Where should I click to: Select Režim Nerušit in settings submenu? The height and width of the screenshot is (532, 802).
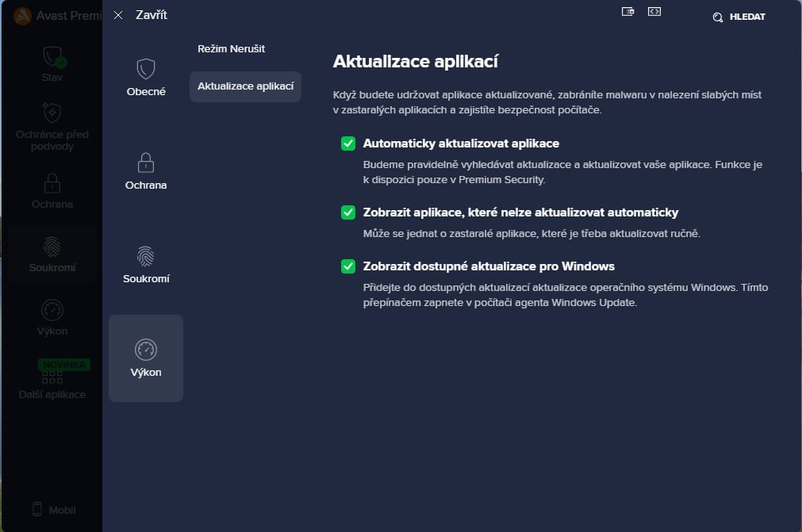point(232,48)
